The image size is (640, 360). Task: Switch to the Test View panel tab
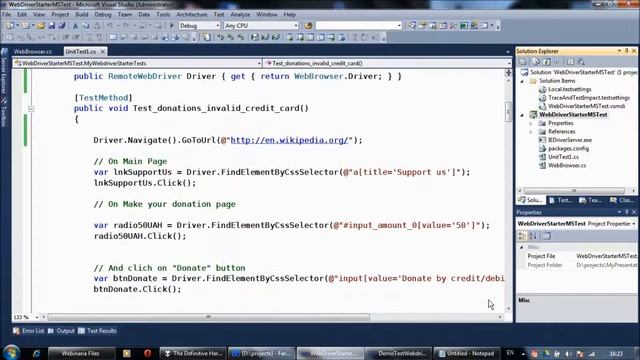[x=560, y=200]
